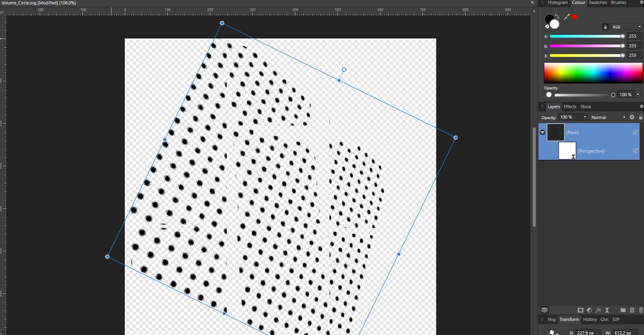Select the black background colour circle
The image size is (644, 335).
coord(549,19)
